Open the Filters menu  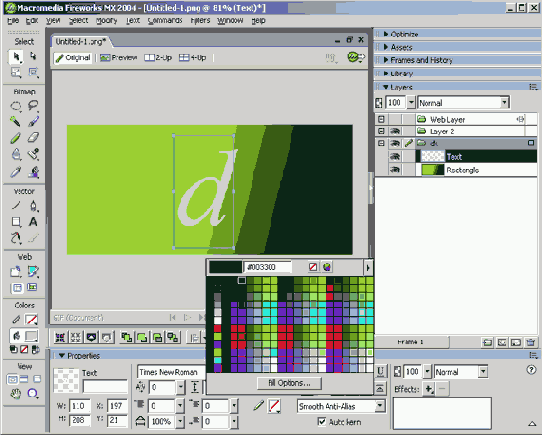tap(200, 20)
